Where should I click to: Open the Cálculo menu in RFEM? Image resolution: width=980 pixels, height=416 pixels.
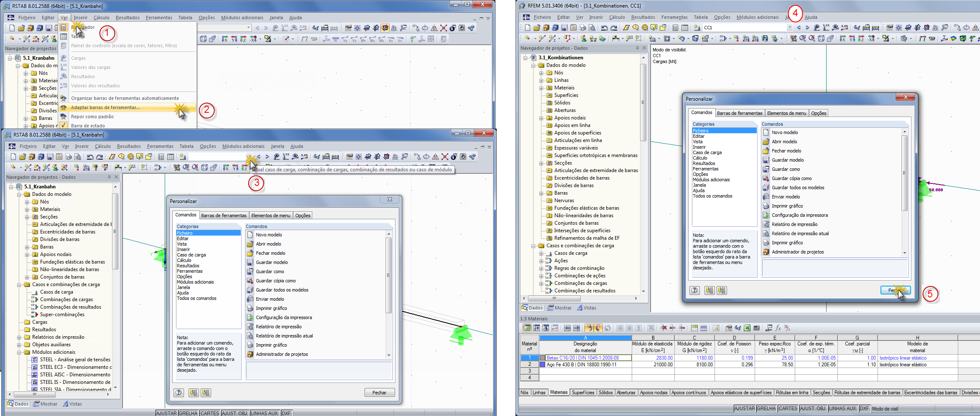point(617,17)
